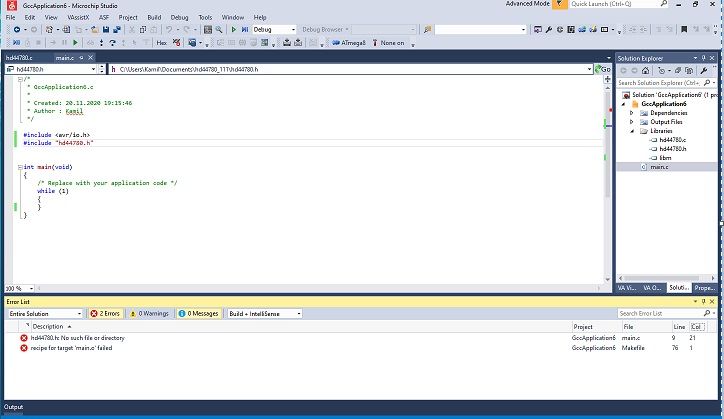Viewport: 724px width, 419px height.
Task: Toggle the Hex display button
Action: point(161,43)
